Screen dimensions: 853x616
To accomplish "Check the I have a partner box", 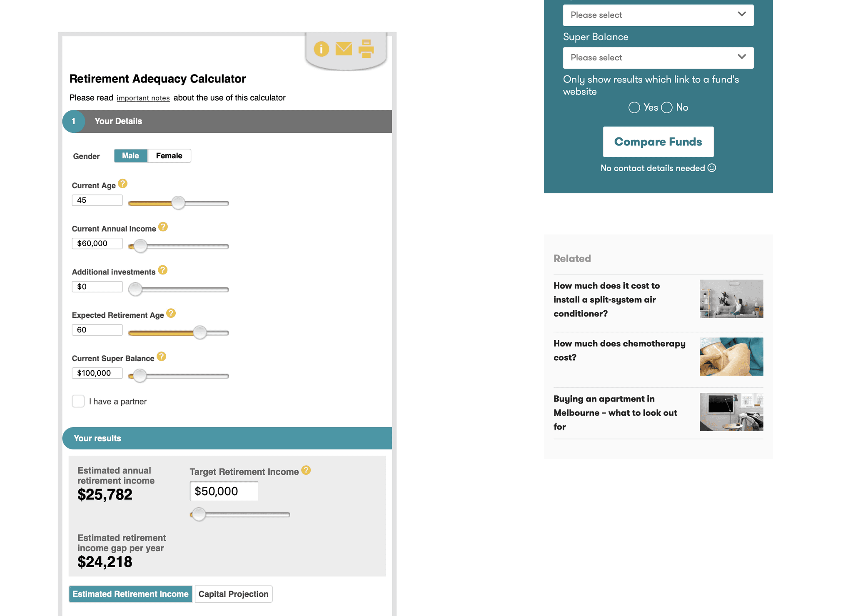I will (78, 401).
